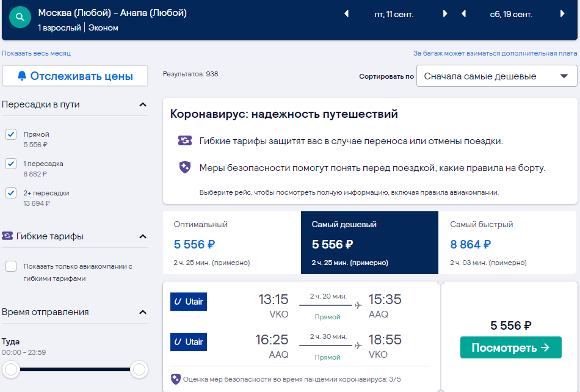Collapse the Пересадки в пути section

[143, 104]
